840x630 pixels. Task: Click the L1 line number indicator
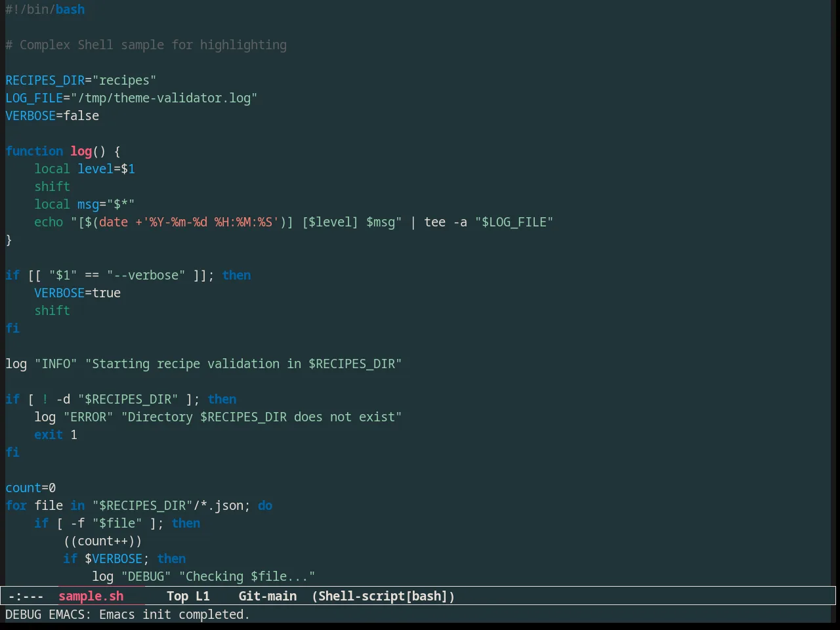(203, 596)
